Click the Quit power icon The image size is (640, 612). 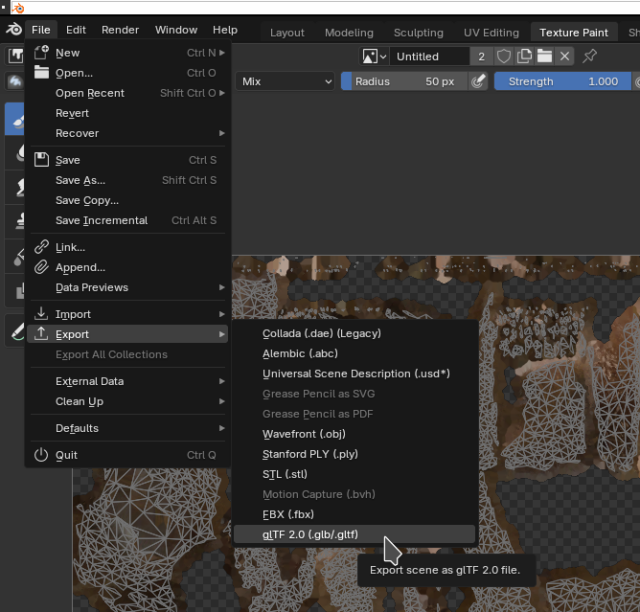pyautogui.click(x=41, y=454)
